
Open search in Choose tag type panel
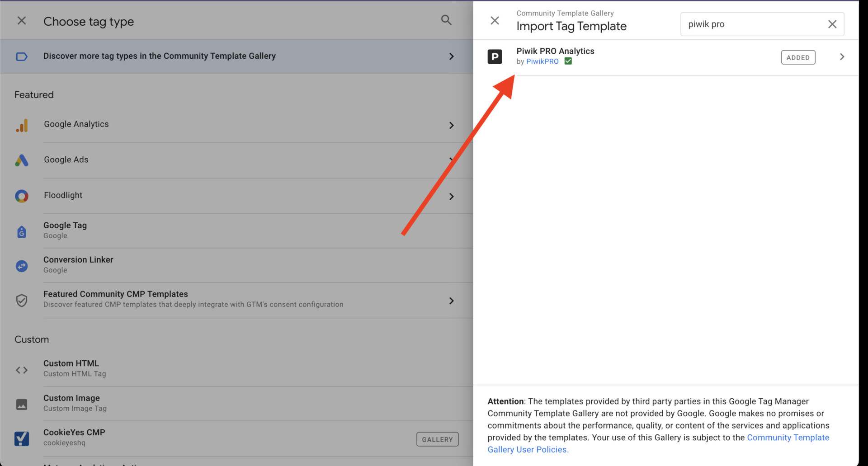click(x=446, y=20)
